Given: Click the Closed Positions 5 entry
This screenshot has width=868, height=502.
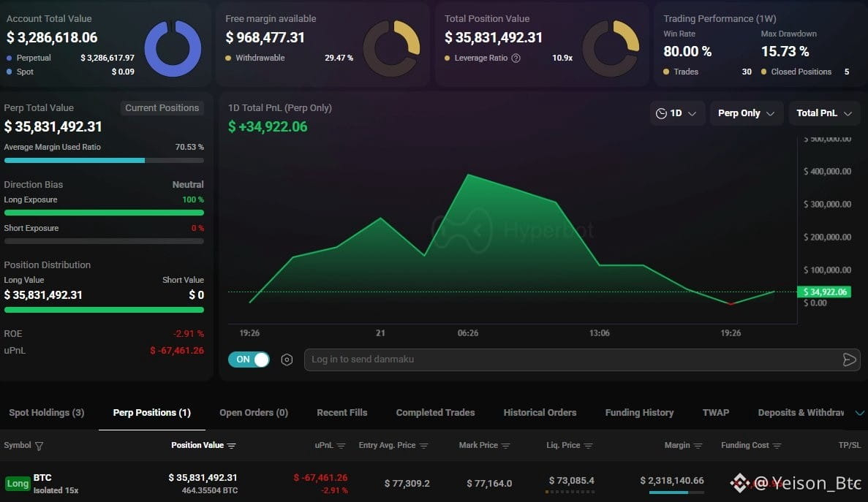Looking at the screenshot, I should [805, 72].
